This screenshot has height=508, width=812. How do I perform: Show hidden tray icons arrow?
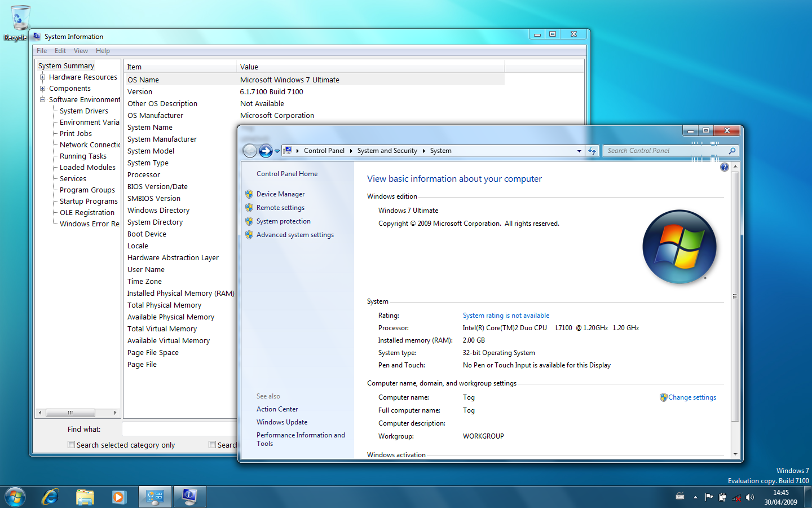(695, 497)
